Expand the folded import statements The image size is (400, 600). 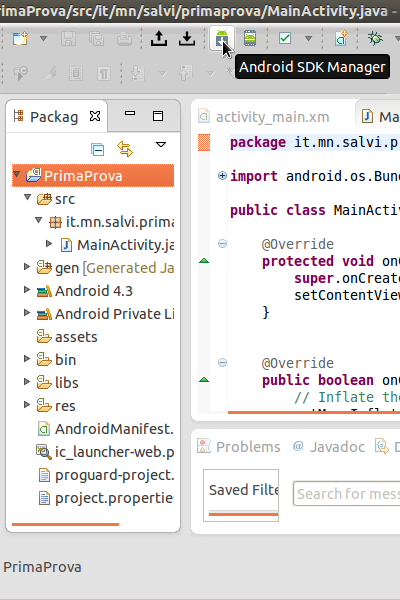coord(222,176)
